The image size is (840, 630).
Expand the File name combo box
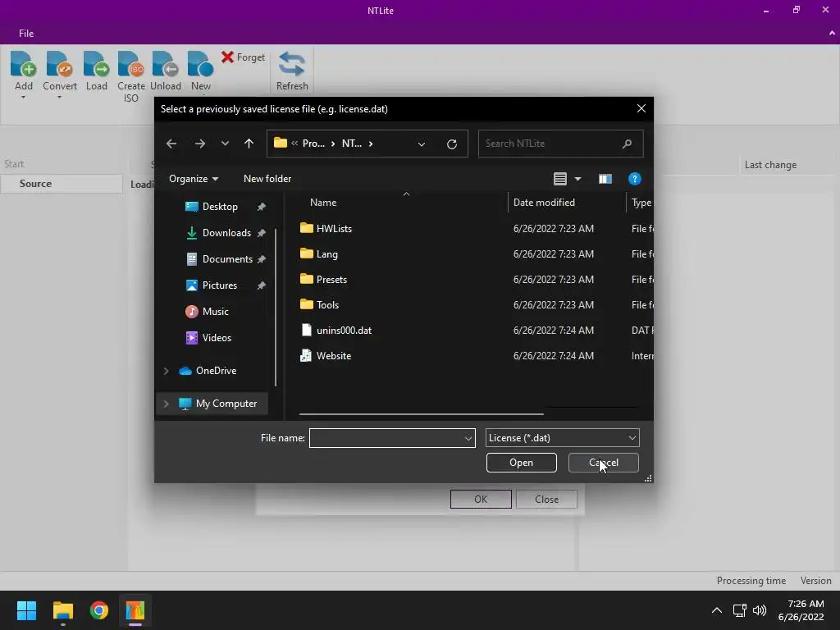468,438
